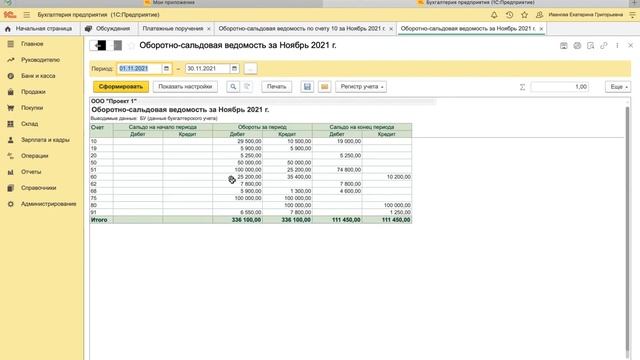Click the printer icon in title bar
The image size is (640, 360).
[x=577, y=46]
